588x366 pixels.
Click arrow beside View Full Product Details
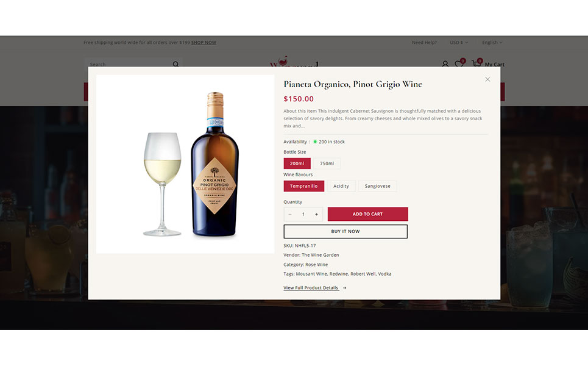click(345, 288)
